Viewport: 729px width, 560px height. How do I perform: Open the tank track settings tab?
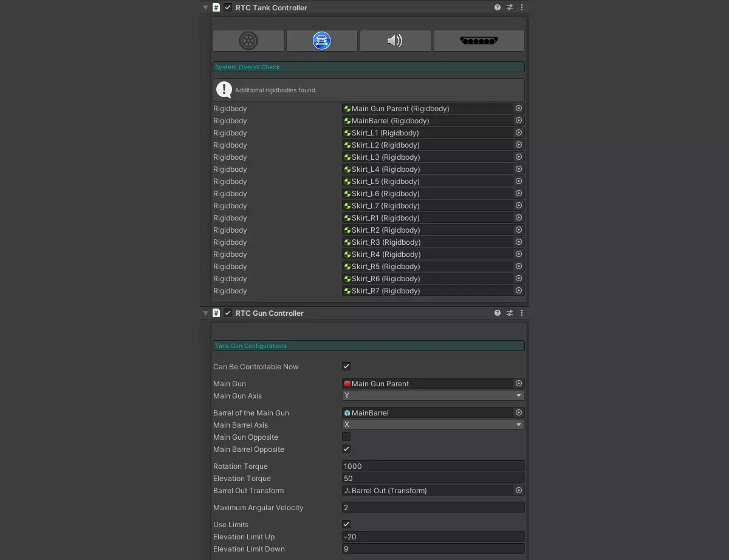(x=479, y=41)
